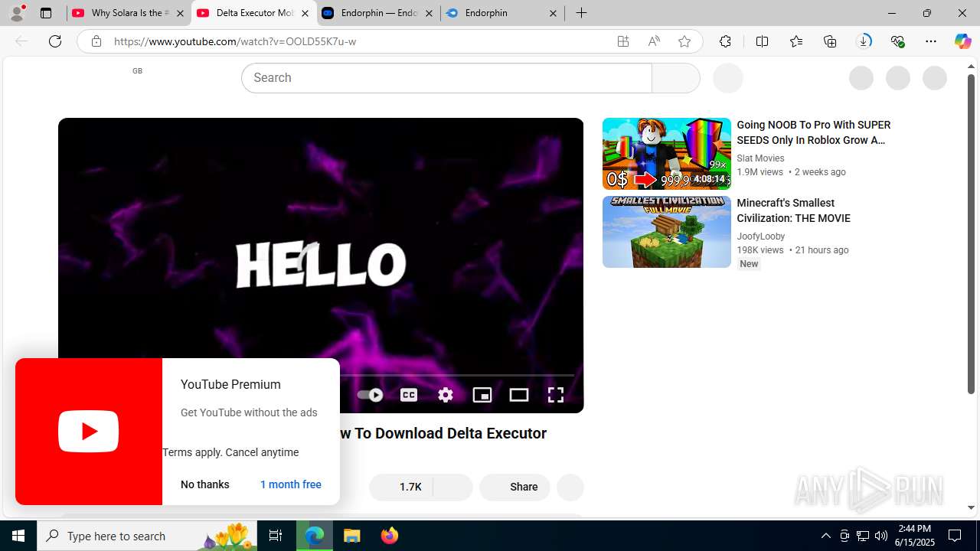The height and width of the screenshot is (551, 980).
Task: Open the app available icon in address bar
Action: tap(623, 41)
